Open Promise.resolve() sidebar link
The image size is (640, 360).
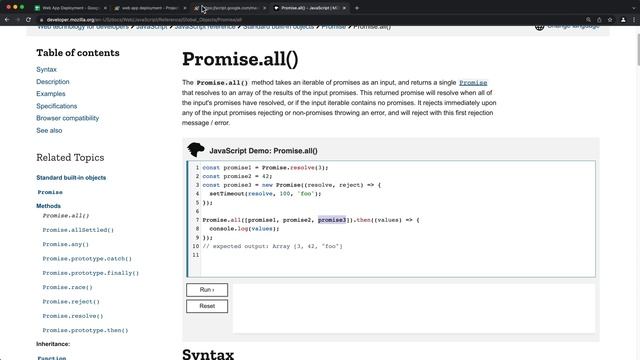point(73,316)
